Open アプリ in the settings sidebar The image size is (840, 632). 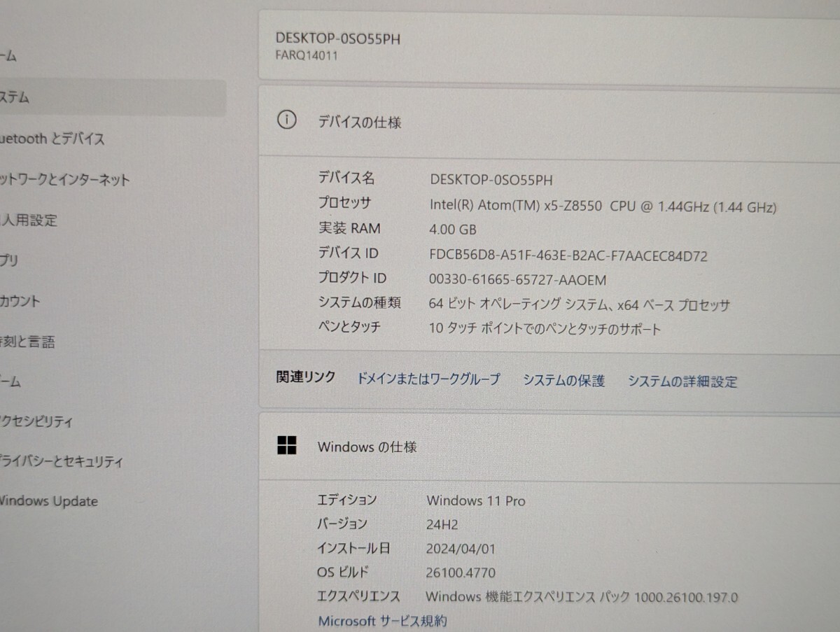pos(9,260)
